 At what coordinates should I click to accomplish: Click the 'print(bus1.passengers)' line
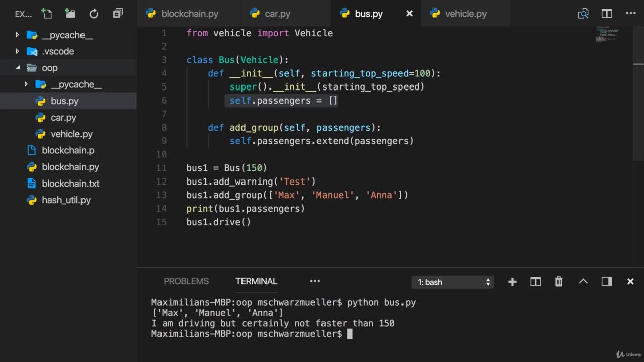[246, 208]
